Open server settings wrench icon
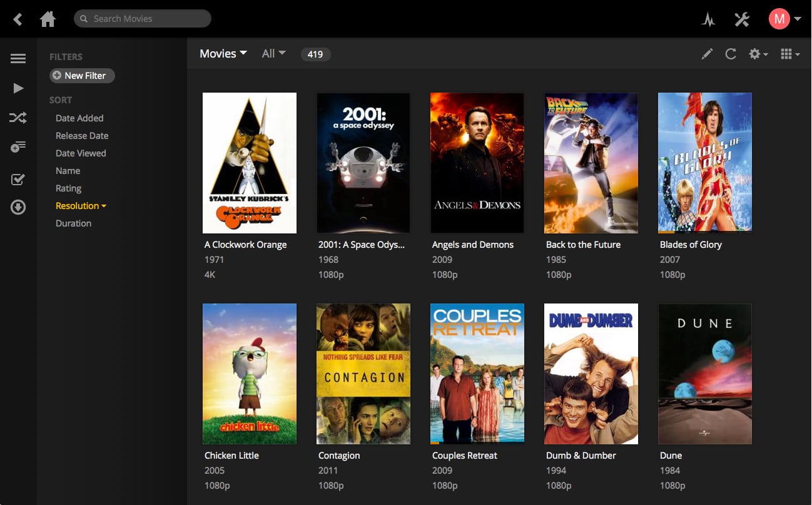Screen dimensions: 812x505 [x=742, y=19]
